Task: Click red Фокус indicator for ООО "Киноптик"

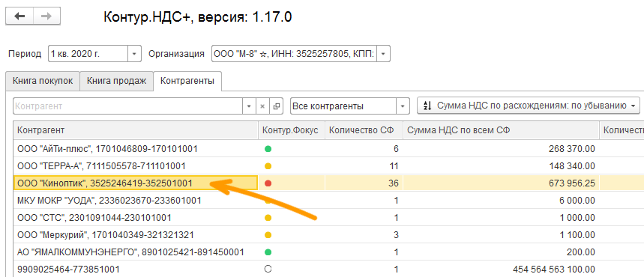Action: click(268, 183)
